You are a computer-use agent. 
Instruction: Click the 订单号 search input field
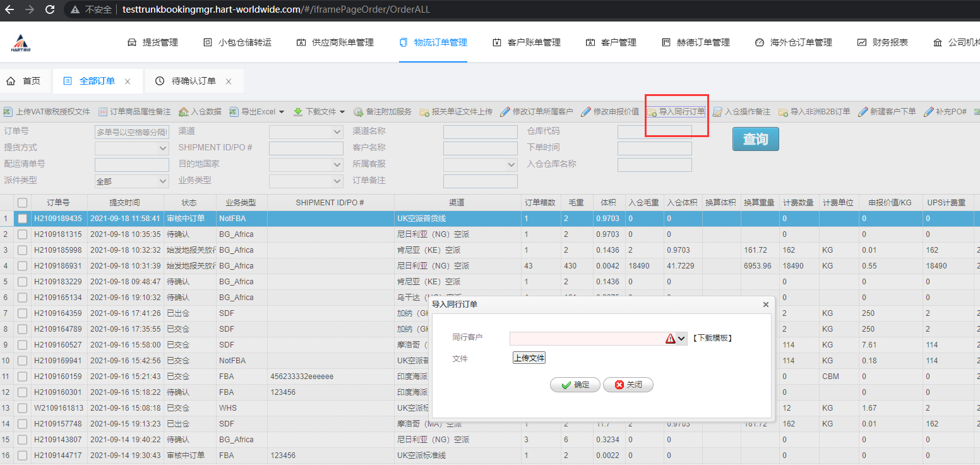[131, 132]
